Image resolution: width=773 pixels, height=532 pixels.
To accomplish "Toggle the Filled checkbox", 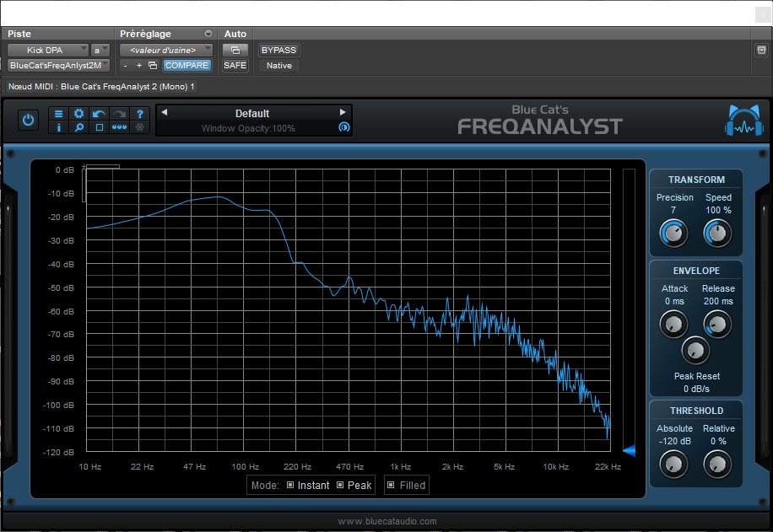I will [391, 485].
